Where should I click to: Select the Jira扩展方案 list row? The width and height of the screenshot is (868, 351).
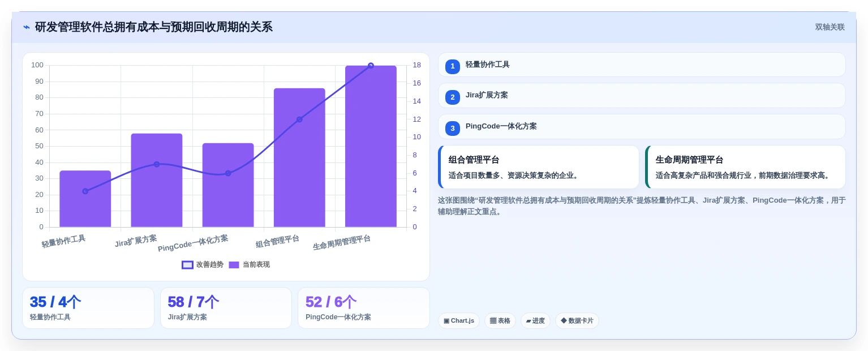click(x=642, y=96)
